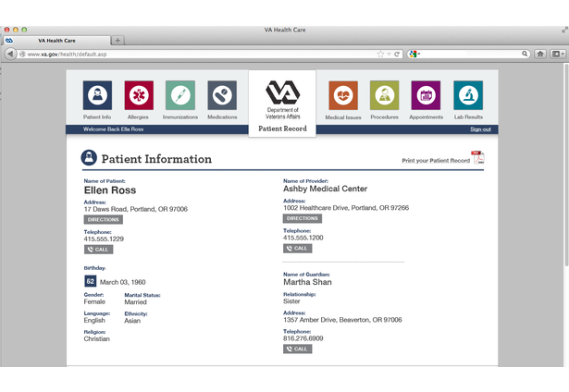569x392 pixels.
Task: Get DIRECTIONS to Ashby Medical Center
Action: pos(303,218)
